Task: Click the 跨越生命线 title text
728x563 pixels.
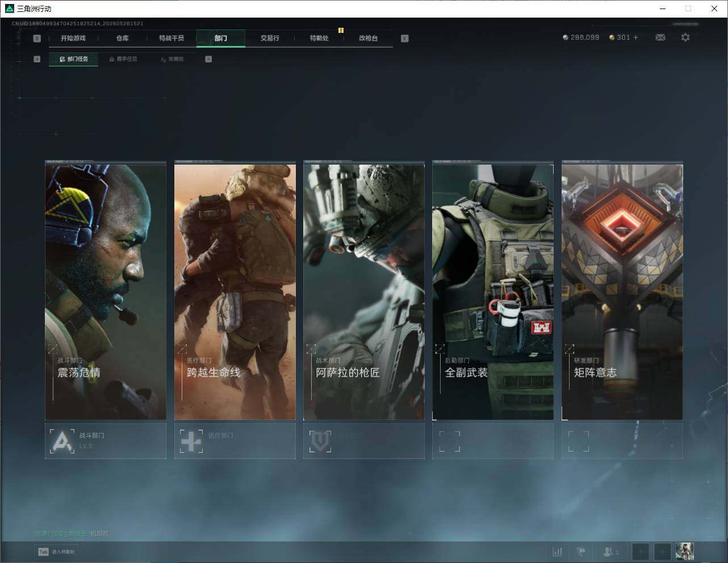Action: pyautogui.click(x=214, y=373)
